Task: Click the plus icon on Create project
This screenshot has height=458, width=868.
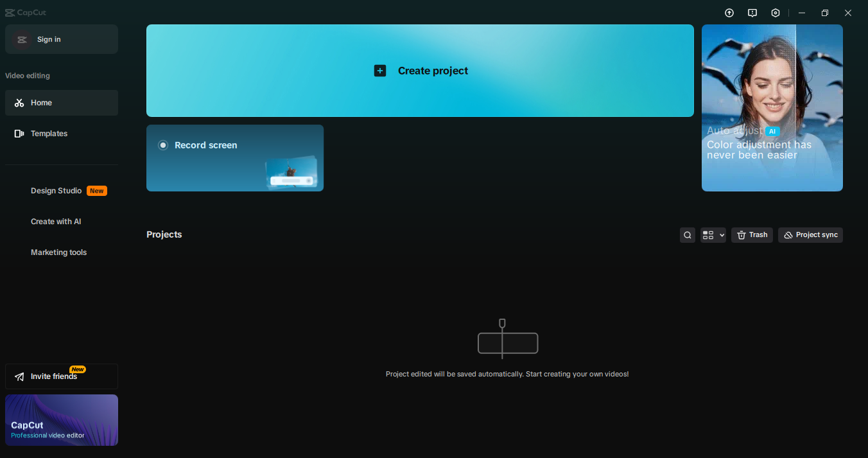Action: [x=380, y=71]
